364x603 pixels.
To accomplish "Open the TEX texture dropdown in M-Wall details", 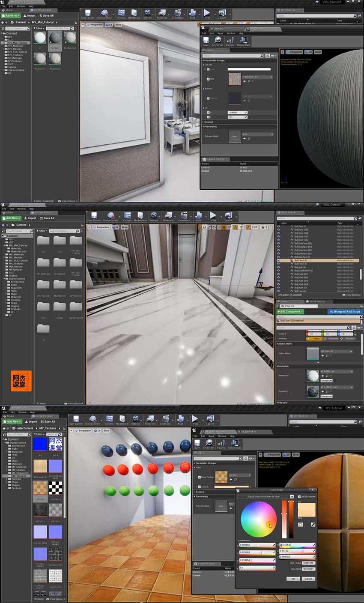I will tap(257, 77).
